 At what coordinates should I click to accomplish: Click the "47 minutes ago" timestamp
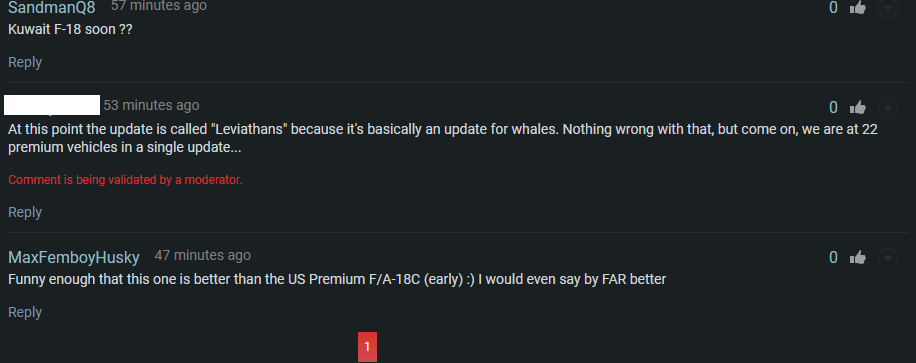pyautogui.click(x=203, y=255)
